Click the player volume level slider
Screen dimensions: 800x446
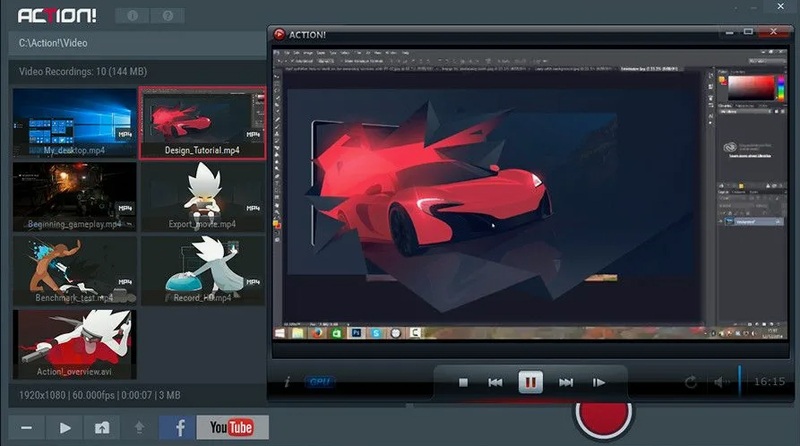740,382
